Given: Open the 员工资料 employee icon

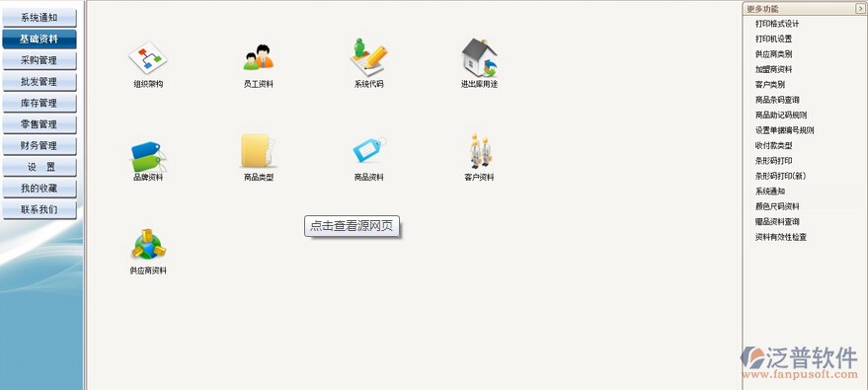Looking at the screenshot, I should [259, 58].
